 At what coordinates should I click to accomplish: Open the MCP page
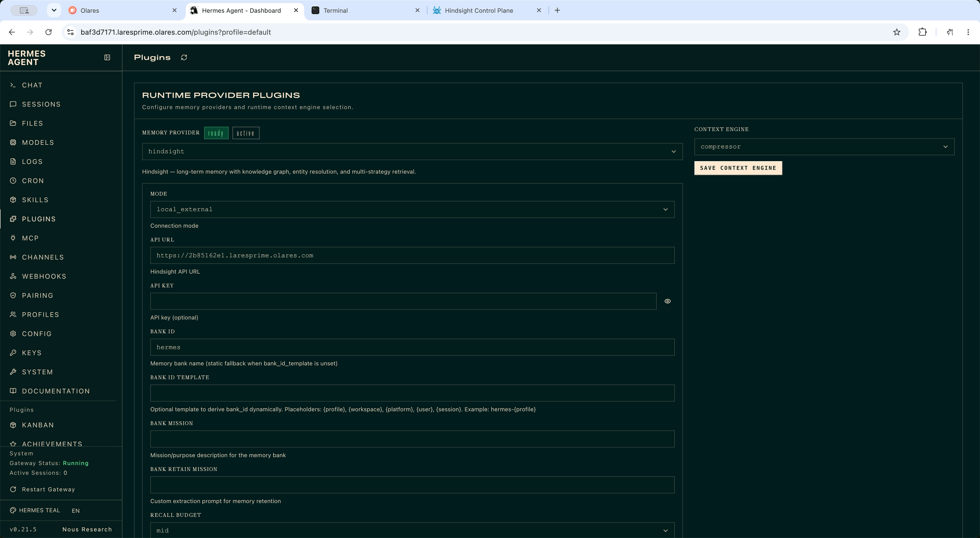61,238
